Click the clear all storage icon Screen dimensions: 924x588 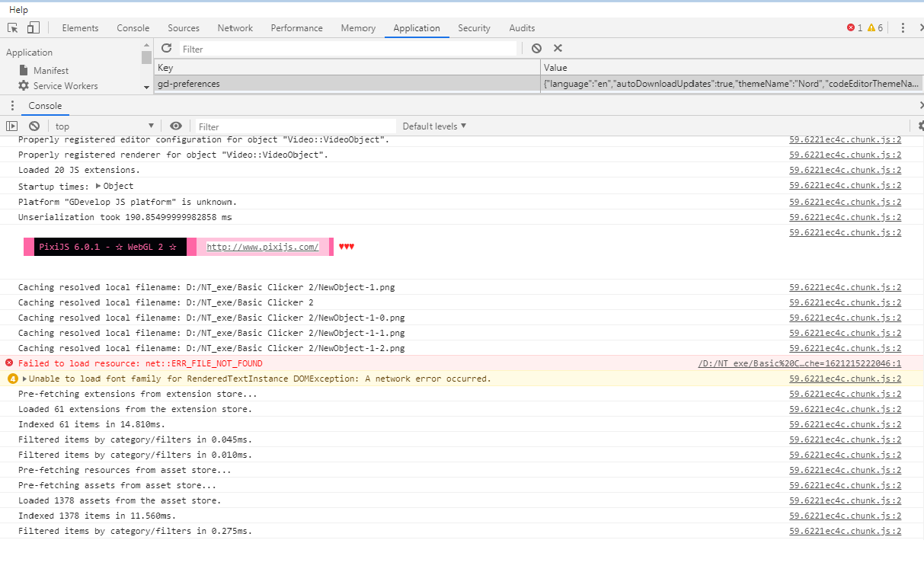pos(536,48)
